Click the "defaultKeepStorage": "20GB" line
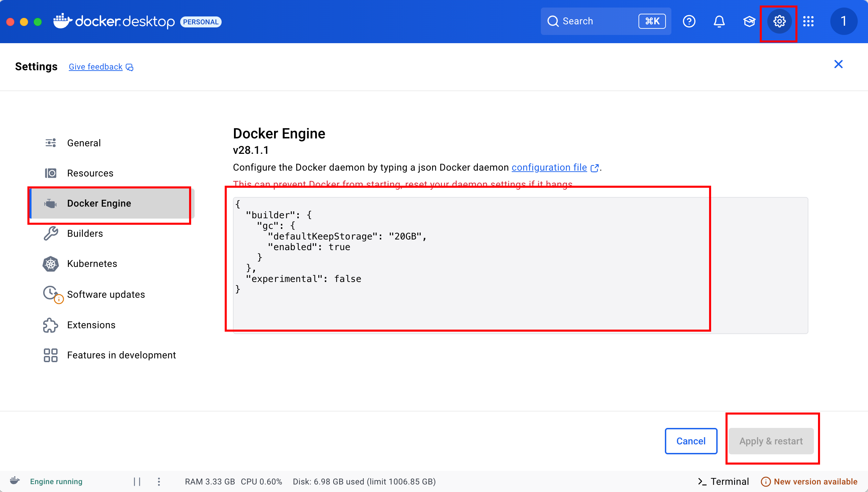This screenshot has width=868, height=492. pos(347,236)
